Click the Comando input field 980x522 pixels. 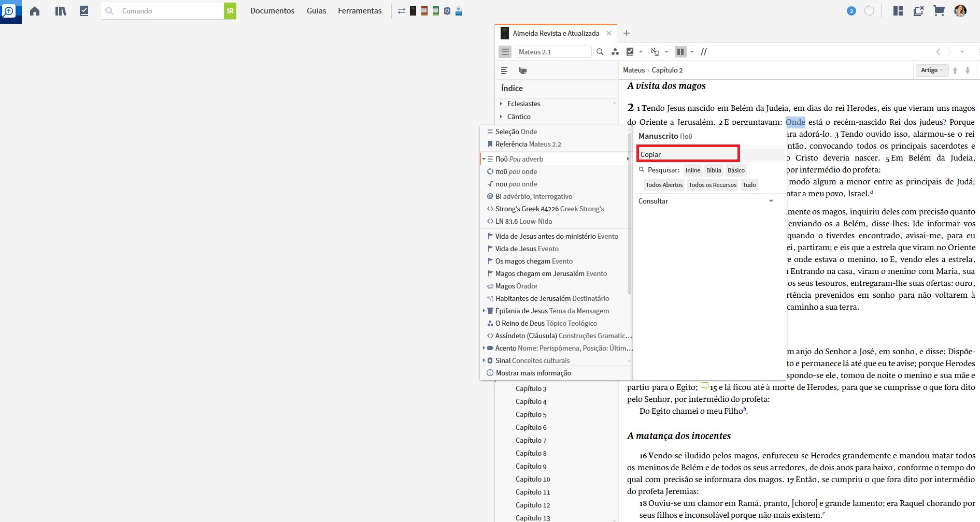[170, 11]
